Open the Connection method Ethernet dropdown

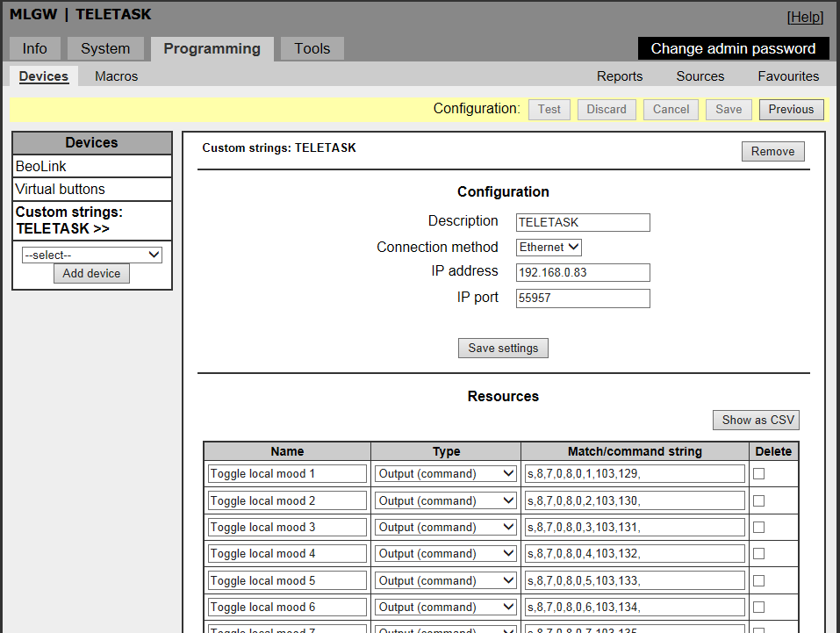coord(549,248)
